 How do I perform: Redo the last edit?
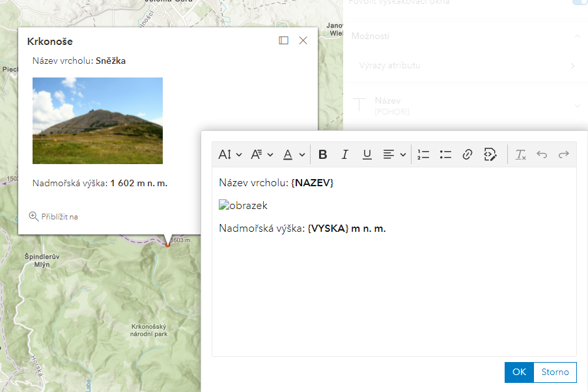[564, 154]
